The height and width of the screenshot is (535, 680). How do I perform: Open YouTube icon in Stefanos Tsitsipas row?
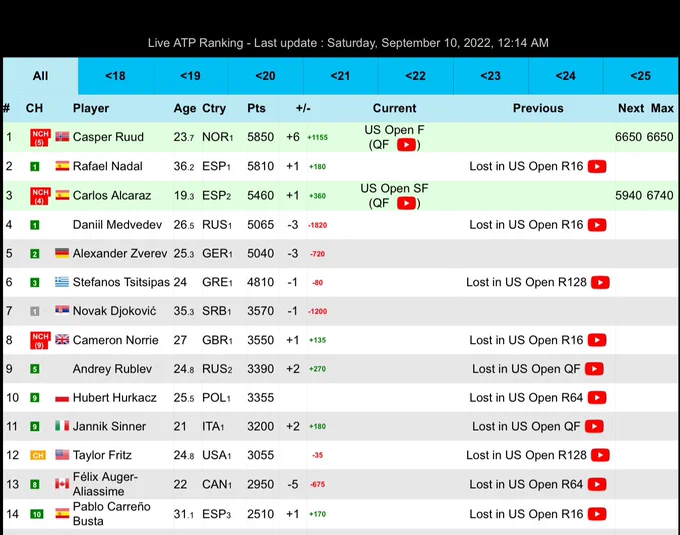(x=600, y=282)
